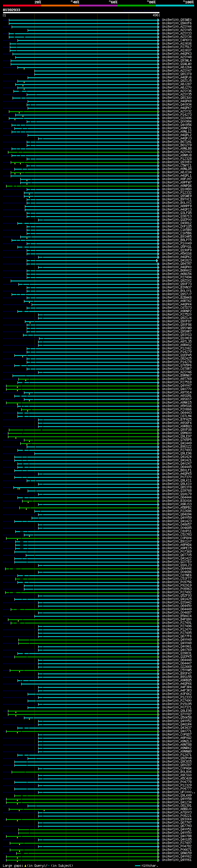Select hit label UniRef100_B9GSZ2
This screenshot has width=197, height=868.
coord(177,446)
